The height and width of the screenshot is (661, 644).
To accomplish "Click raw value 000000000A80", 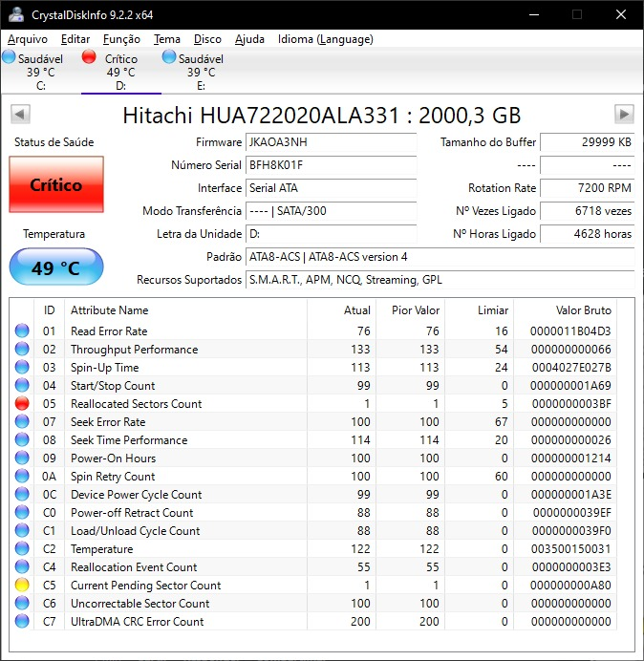I will (570, 586).
